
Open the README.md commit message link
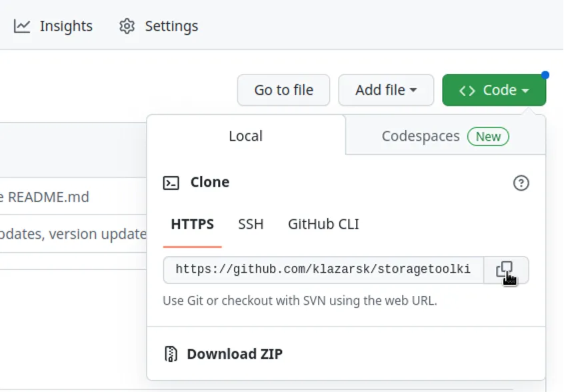tap(45, 197)
